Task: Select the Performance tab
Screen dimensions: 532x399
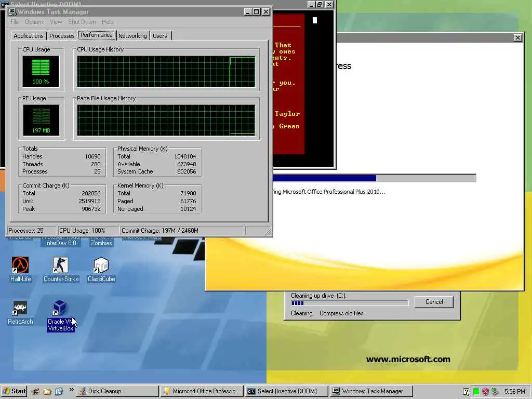Action: coord(96,35)
